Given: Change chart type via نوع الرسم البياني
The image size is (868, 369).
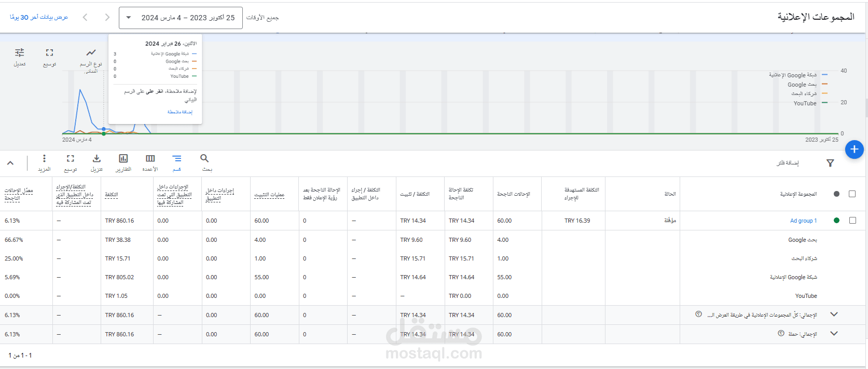Looking at the screenshot, I should [x=91, y=53].
